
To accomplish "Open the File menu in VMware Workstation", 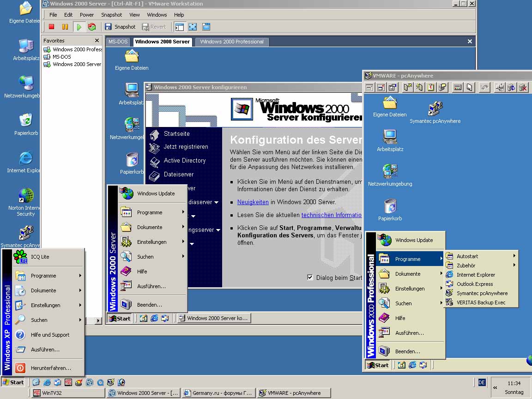I will point(53,15).
